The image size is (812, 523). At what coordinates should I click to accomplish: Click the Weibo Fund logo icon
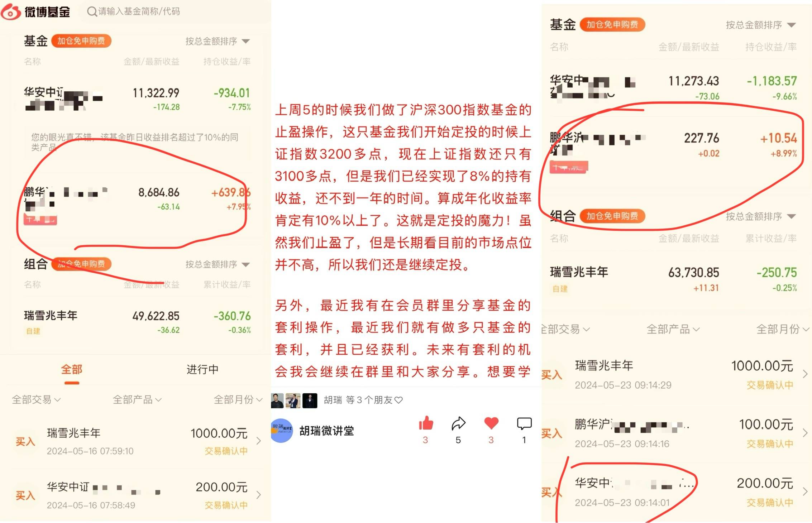[11, 11]
